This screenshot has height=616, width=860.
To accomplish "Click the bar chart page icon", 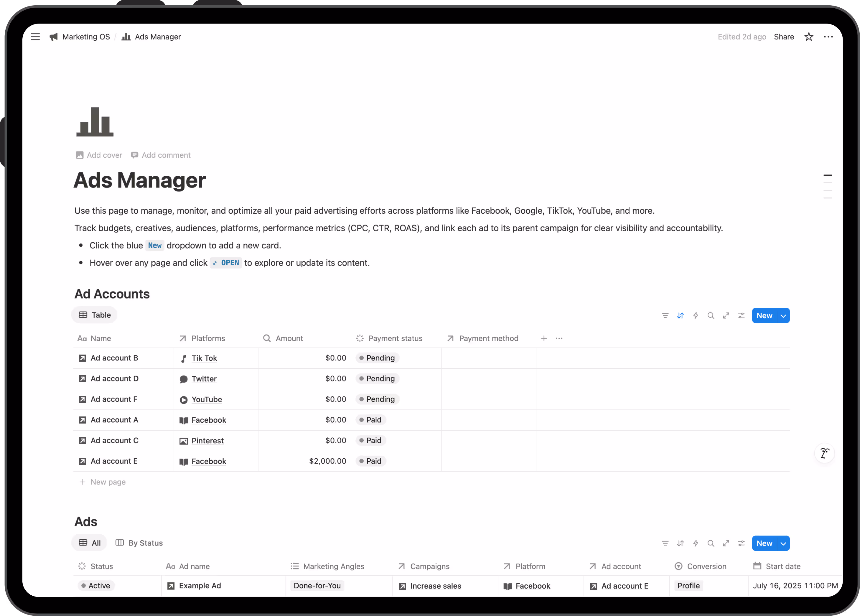I will (95, 122).
